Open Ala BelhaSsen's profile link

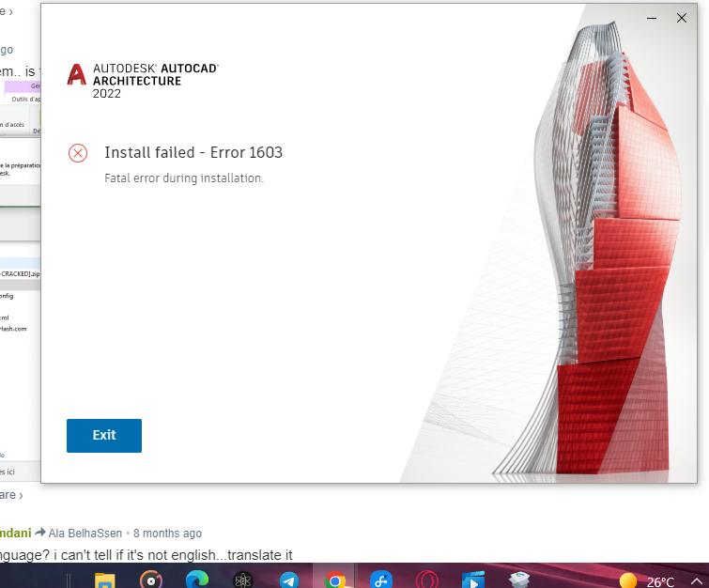coord(85,534)
